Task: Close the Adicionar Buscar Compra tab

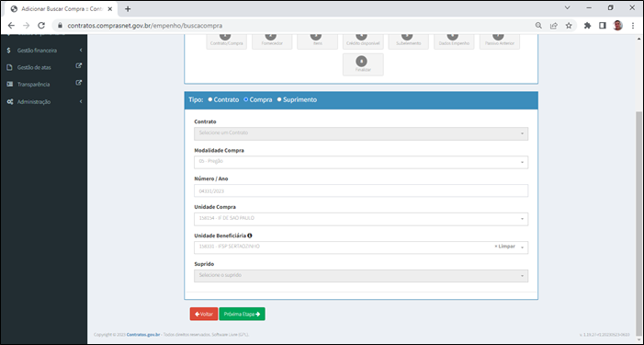Action: [x=109, y=8]
